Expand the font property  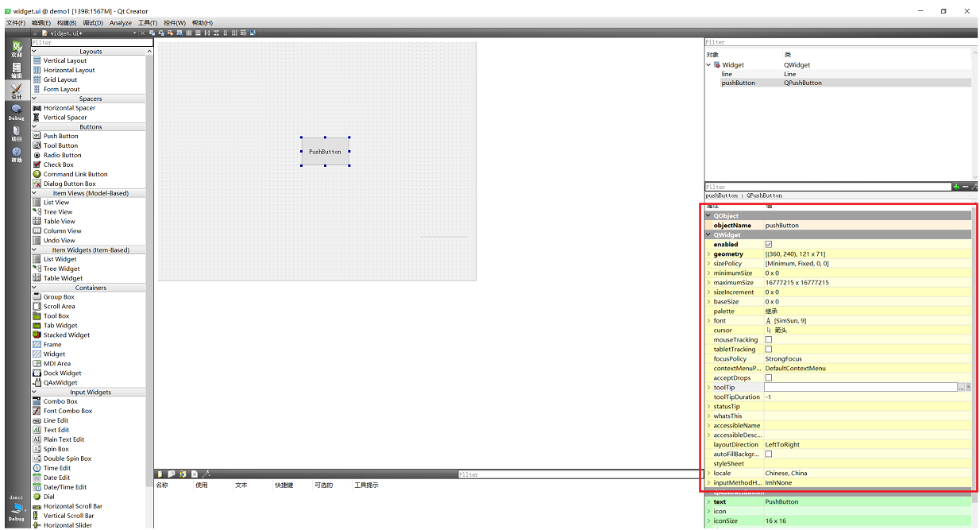708,321
